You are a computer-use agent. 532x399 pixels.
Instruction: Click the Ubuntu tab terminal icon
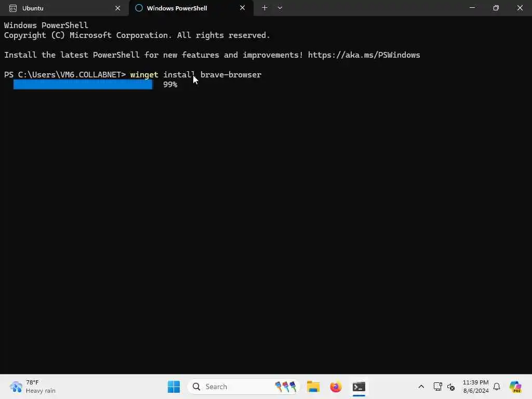click(x=13, y=8)
